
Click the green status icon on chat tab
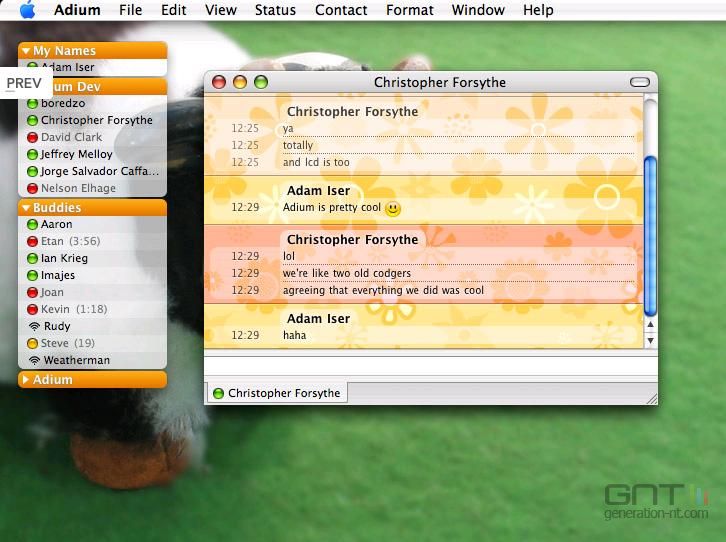tap(218, 393)
